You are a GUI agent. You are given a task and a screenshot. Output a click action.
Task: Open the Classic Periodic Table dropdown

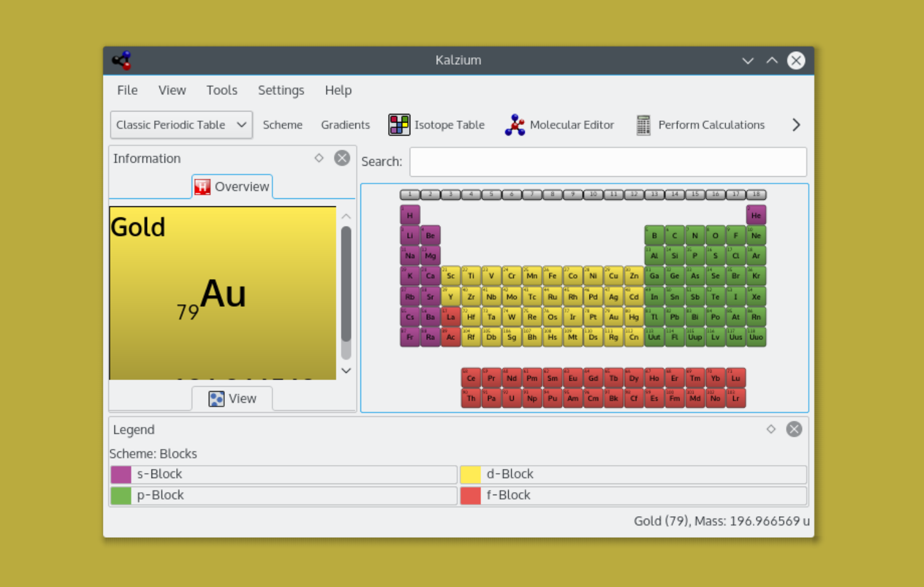coord(181,125)
